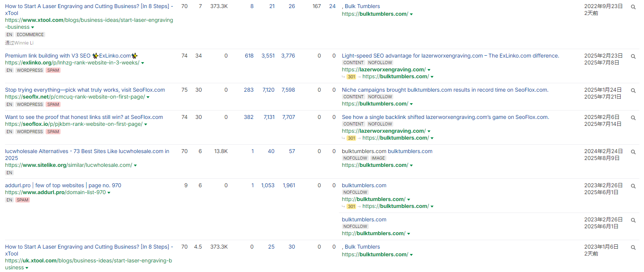Expand the caret next to www.sitelike.org URL

tap(135, 165)
